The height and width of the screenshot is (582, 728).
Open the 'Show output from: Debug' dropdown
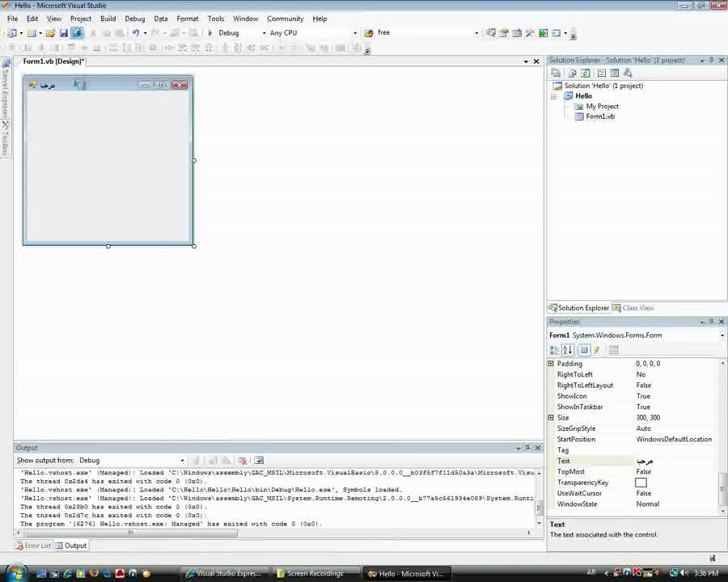pos(183,461)
